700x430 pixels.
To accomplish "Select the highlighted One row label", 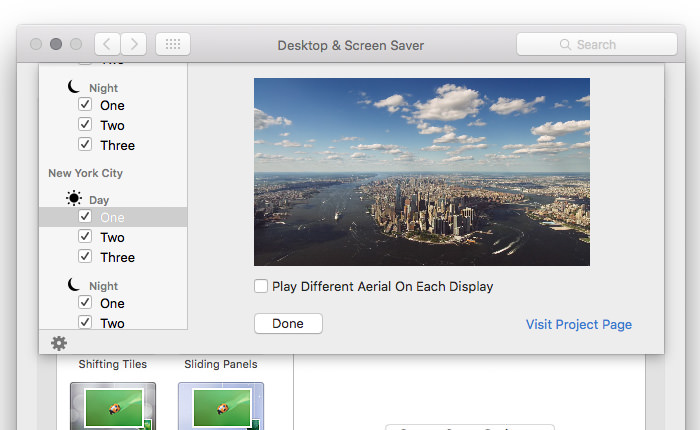I will [112, 217].
